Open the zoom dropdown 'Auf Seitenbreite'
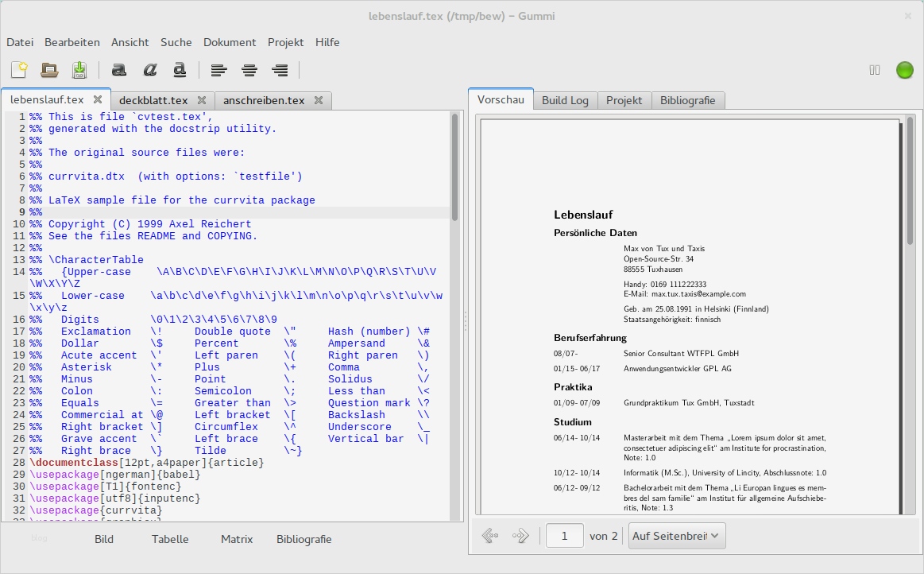Screen dimensions: 924x574 tap(677, 536)
